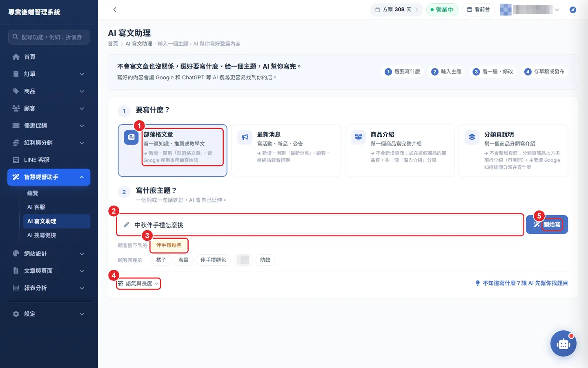Click the 紅利與分銷 coins icon in sidebar
The image size is (588, 368).
click(x=16, y=143)
